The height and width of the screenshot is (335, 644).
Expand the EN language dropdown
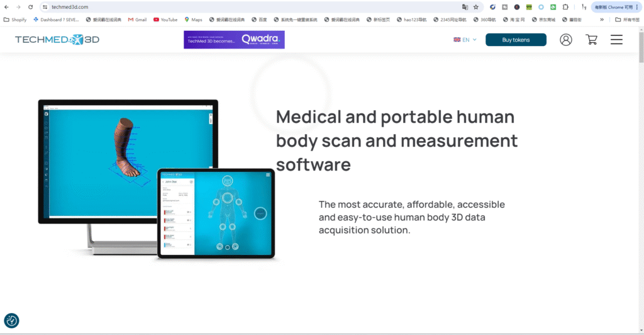pos(465,40)
